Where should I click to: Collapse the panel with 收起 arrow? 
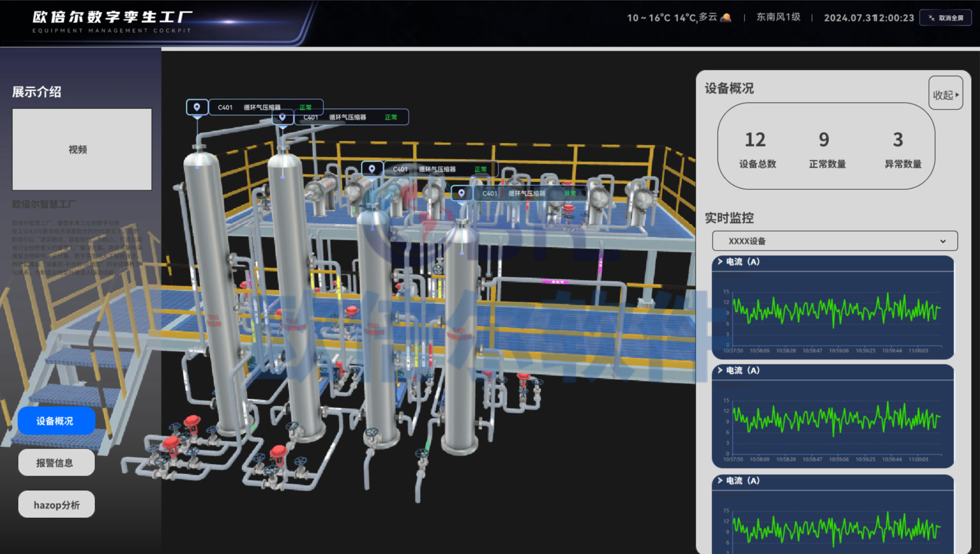946,95
